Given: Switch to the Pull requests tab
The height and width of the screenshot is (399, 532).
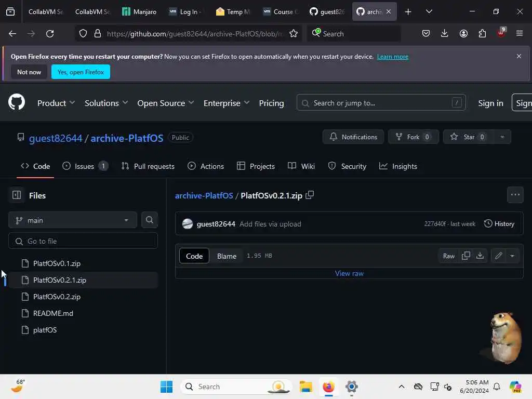Looking at the screenshot, I should point(148,166).
